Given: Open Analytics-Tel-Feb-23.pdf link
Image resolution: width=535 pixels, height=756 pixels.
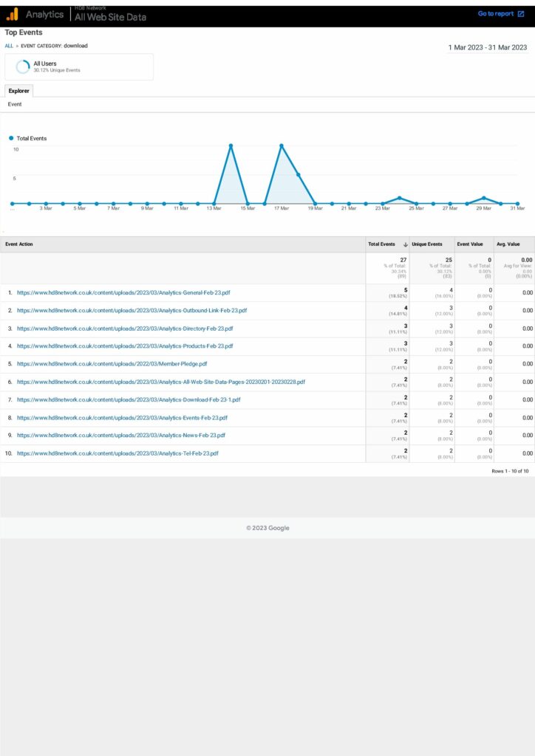Looking at the screenshot, I should pos(117,453).
